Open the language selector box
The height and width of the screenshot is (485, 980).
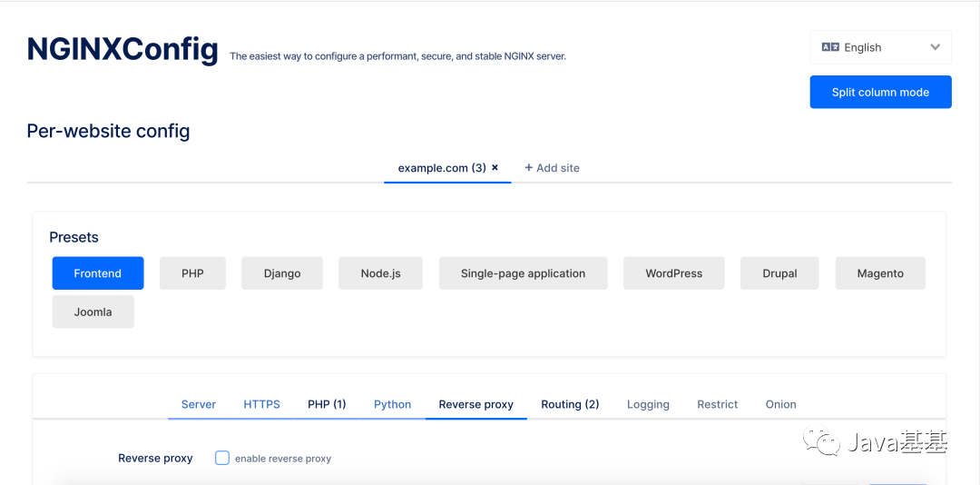click(x=880, y=47)
